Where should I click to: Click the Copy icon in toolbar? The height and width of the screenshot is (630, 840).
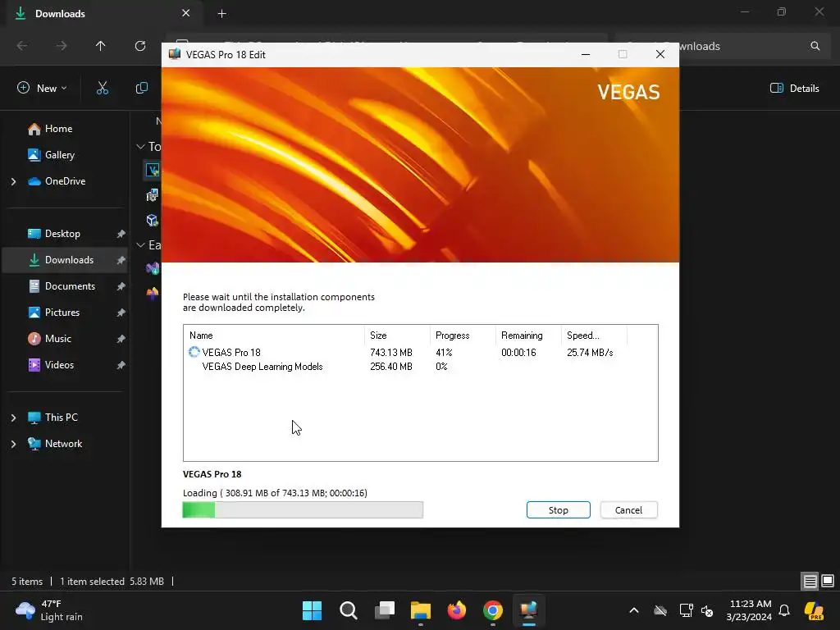(x=141, y=88)
